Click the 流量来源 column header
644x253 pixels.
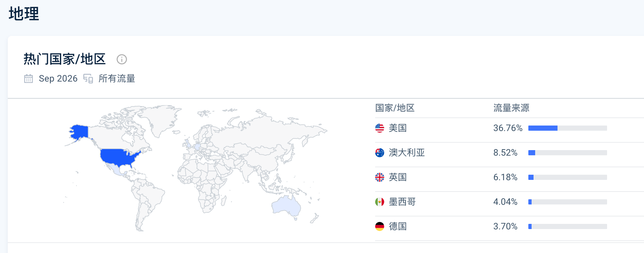point(511,108)
